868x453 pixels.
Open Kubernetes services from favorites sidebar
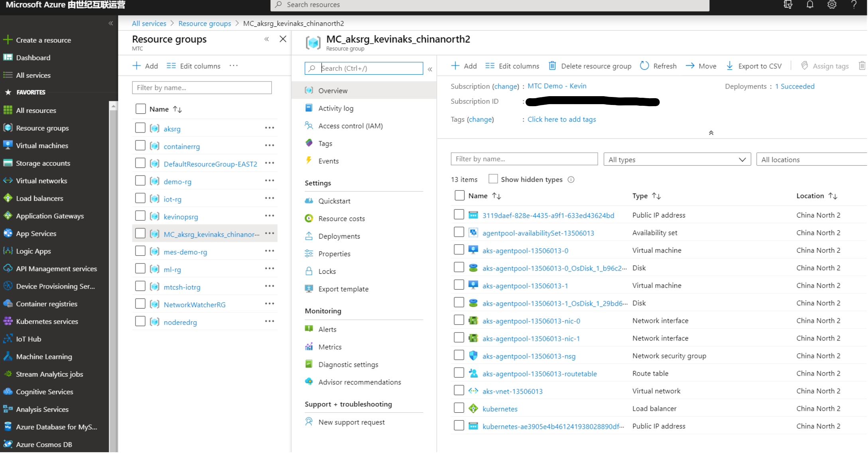pyautogui.click(x=47, y=321)
